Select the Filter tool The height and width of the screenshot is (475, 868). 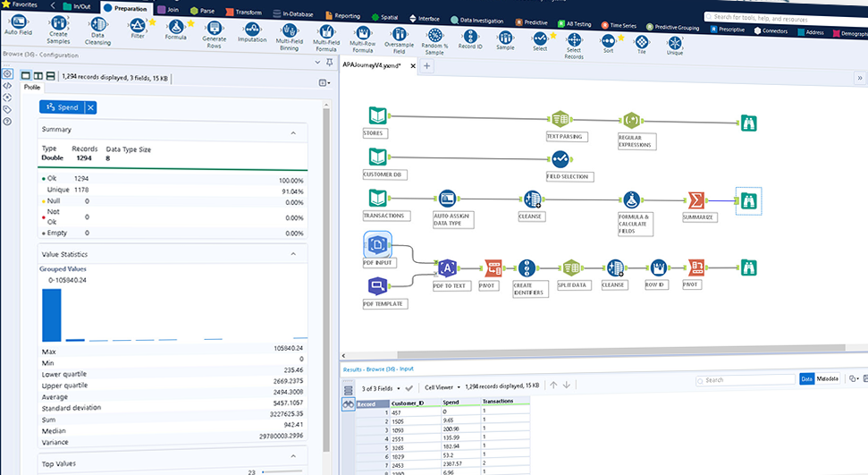[x=137, y=26]
